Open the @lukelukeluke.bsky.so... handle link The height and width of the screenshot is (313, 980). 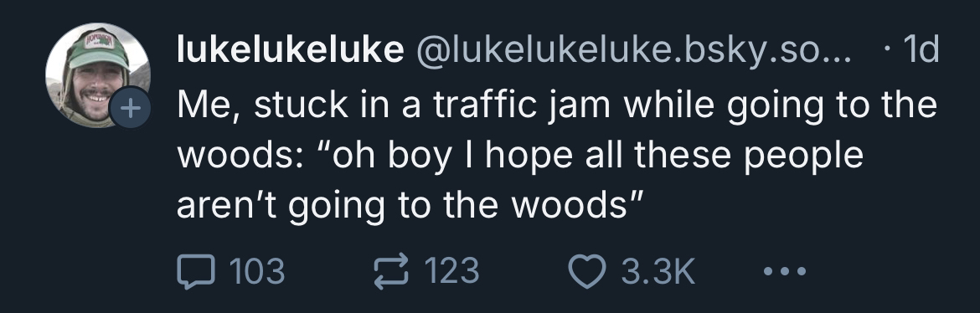click(634, 50)
